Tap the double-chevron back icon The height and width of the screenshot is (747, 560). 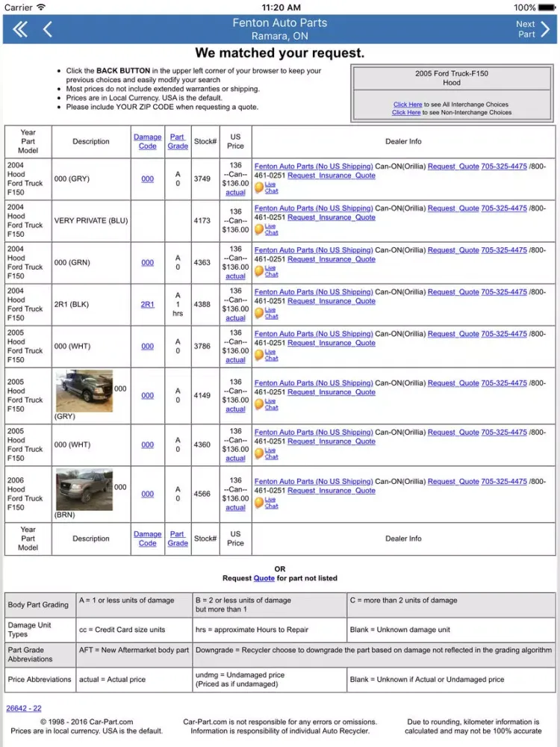pos(19,30)
